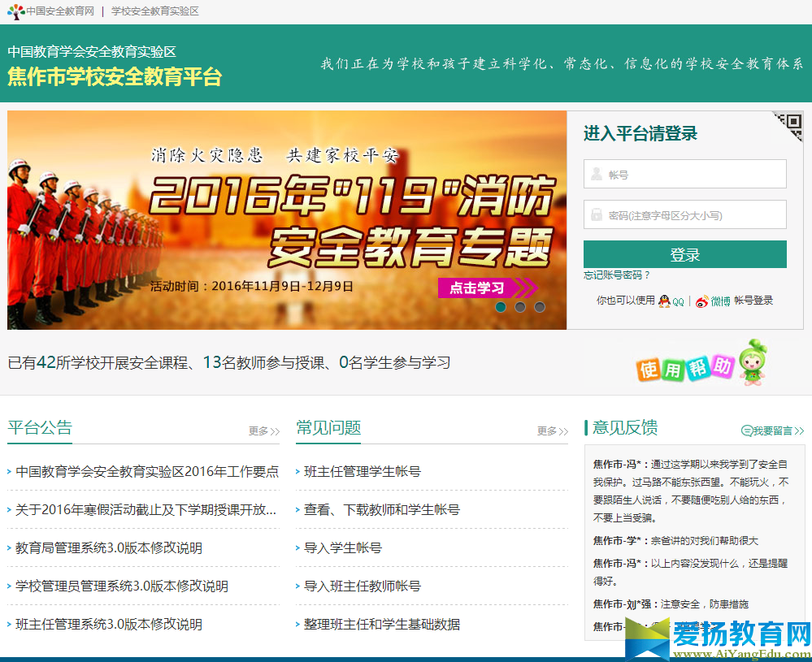Screen dimensions: 812x662
Task: Click the lock icon in password field
Action: pyautogui.click(x=597, y=214)
